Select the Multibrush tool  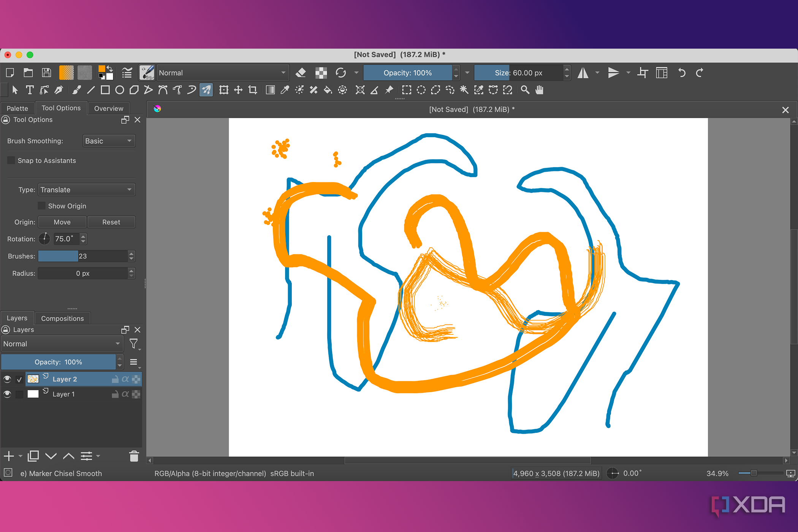[x=206, y=90]
